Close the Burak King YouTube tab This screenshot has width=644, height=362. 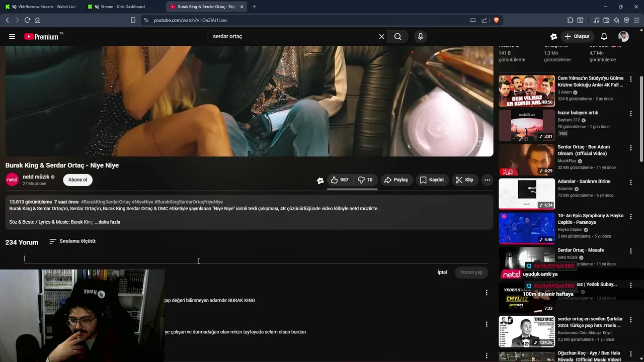(242, 7)
